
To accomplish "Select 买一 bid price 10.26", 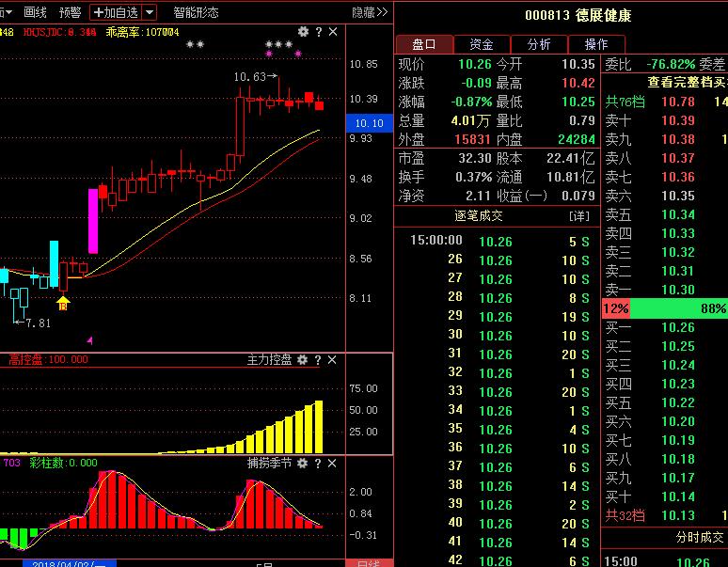I will point(678,327).
